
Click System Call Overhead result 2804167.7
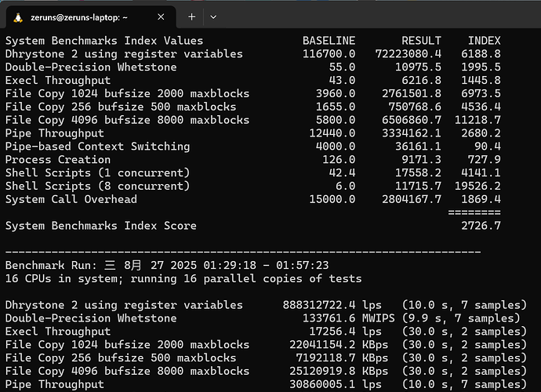pyautogui.click(x=412, y=199)
